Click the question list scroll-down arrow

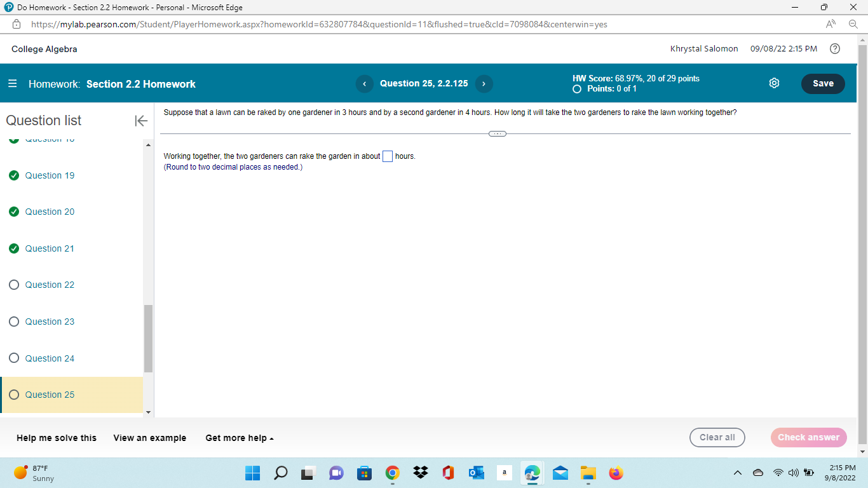pos(148,412)
